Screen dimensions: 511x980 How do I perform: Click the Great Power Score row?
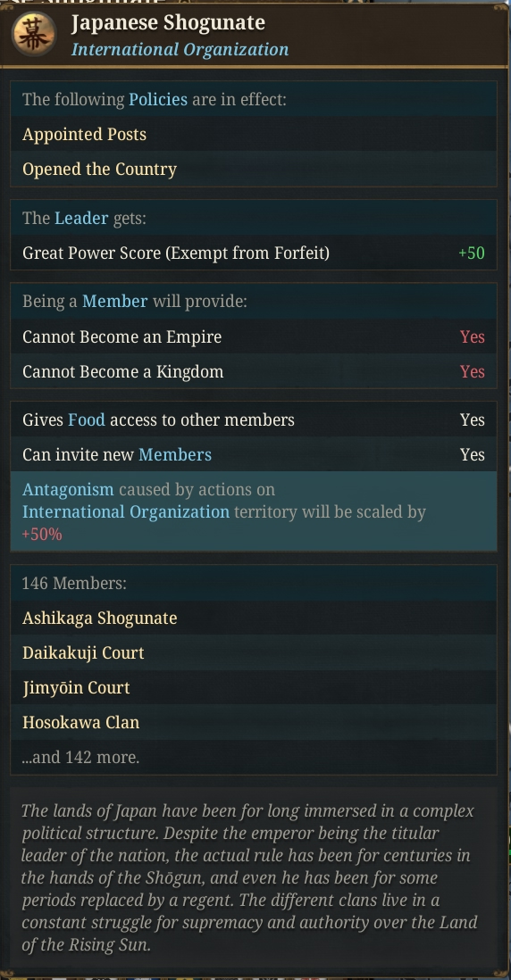[x=254, y=253]
